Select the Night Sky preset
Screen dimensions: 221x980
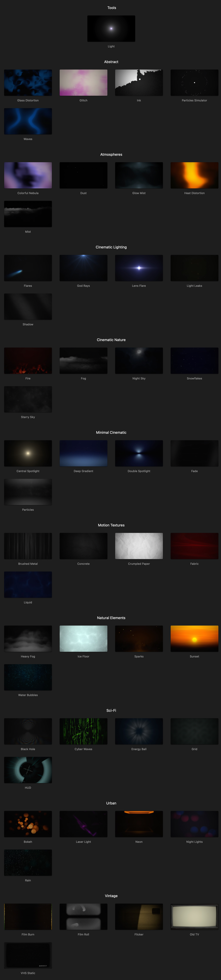[x=139, y=361]
